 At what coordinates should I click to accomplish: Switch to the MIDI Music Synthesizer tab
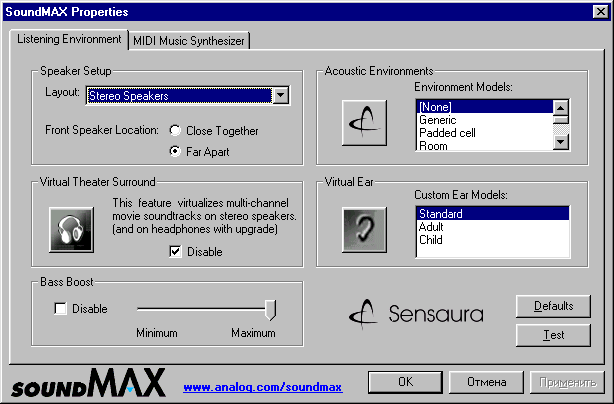[x=189, y=41]
